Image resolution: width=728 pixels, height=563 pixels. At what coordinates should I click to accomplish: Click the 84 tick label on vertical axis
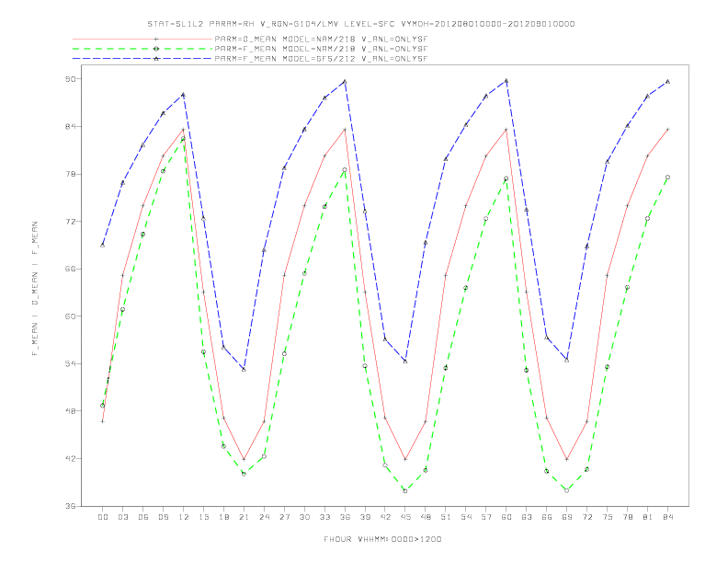[x=70, y=126]
